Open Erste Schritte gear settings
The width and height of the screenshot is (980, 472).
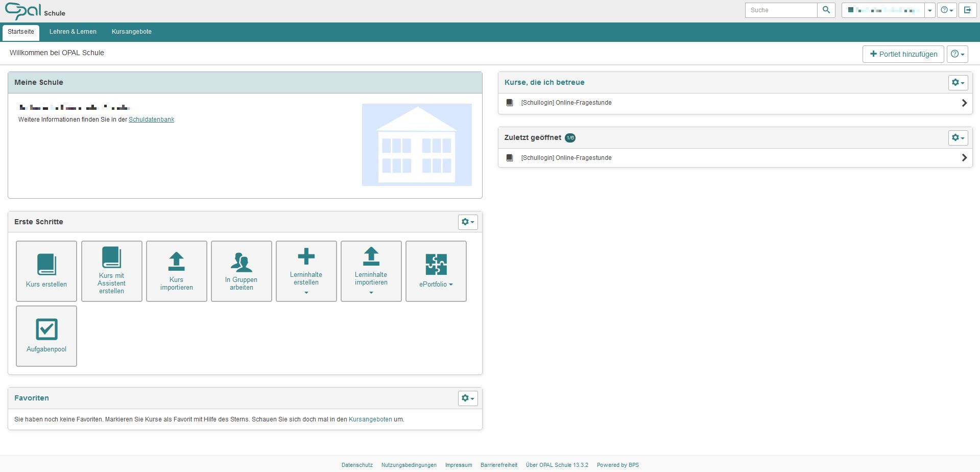[x=468, y=222]
